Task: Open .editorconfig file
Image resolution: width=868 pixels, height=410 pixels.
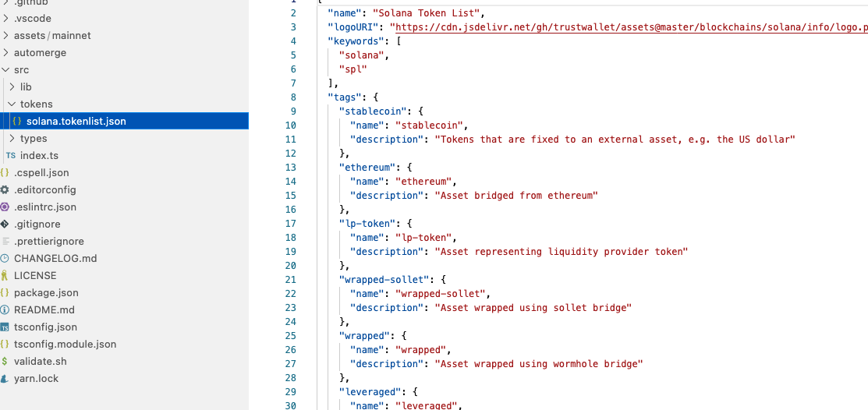Action: 44,189
